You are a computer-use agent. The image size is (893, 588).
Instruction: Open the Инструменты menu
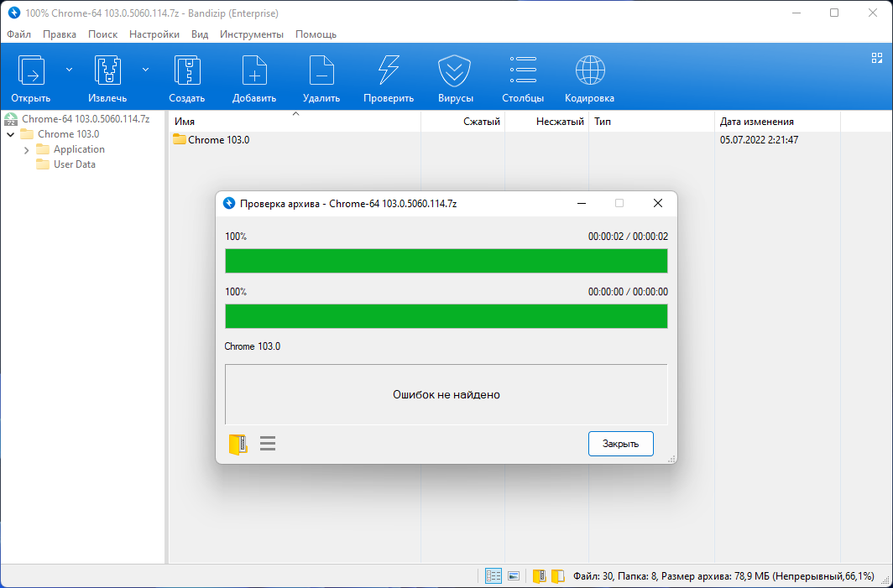[x=252, y=34]
